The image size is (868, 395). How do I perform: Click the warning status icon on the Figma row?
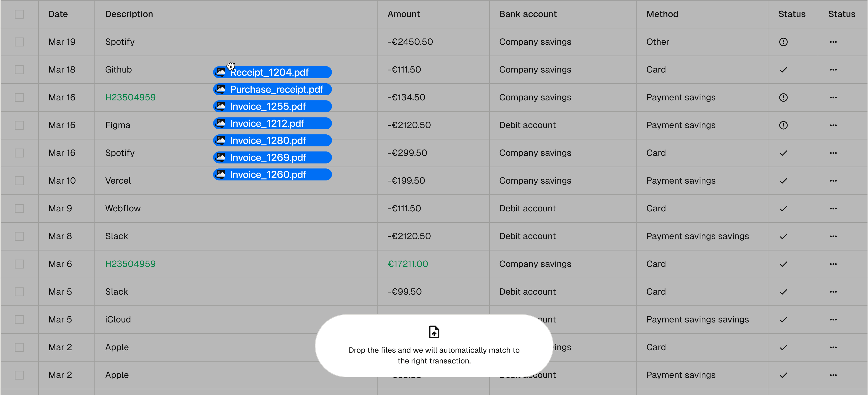click(783, 125)
